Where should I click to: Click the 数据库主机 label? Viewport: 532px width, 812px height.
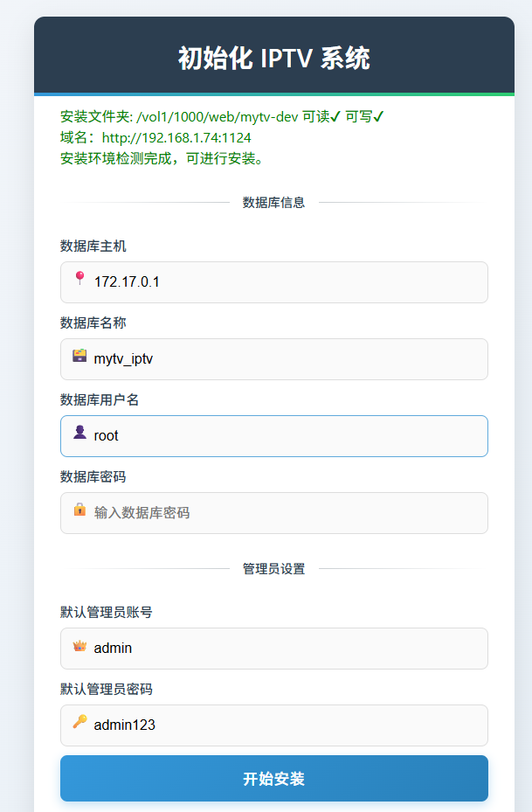(x=93, y=246)
